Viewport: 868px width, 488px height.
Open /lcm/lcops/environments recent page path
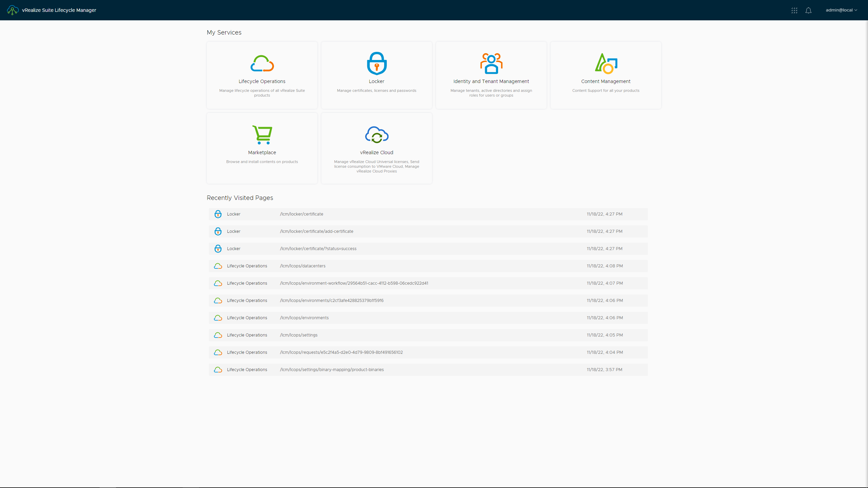(x=304, y=318)
